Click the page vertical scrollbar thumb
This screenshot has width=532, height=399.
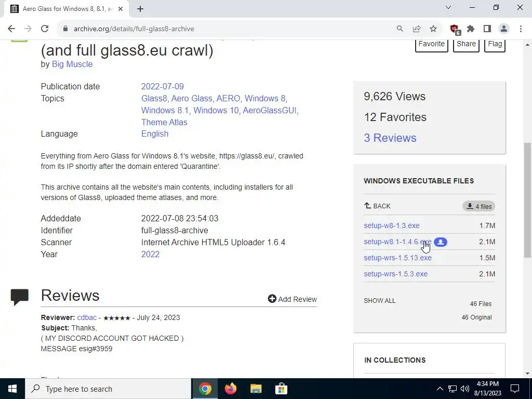pos(528,200)
